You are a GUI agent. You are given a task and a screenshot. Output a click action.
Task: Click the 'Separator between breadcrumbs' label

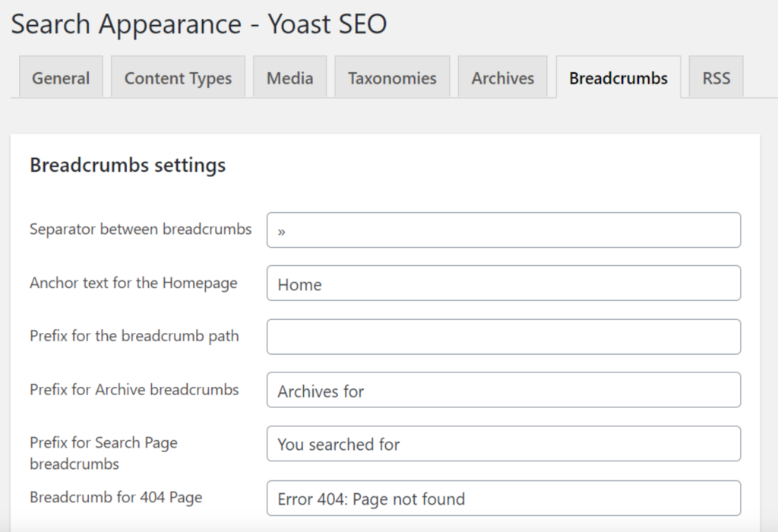point(141,229)
